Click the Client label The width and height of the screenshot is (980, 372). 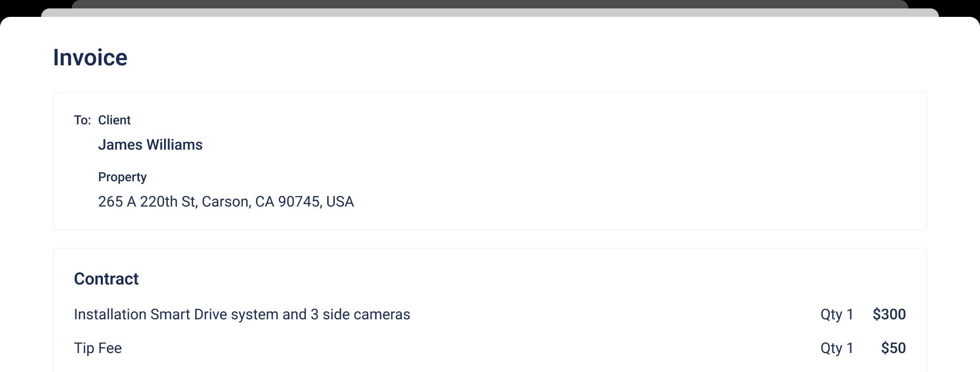click(x=114, y=120)
